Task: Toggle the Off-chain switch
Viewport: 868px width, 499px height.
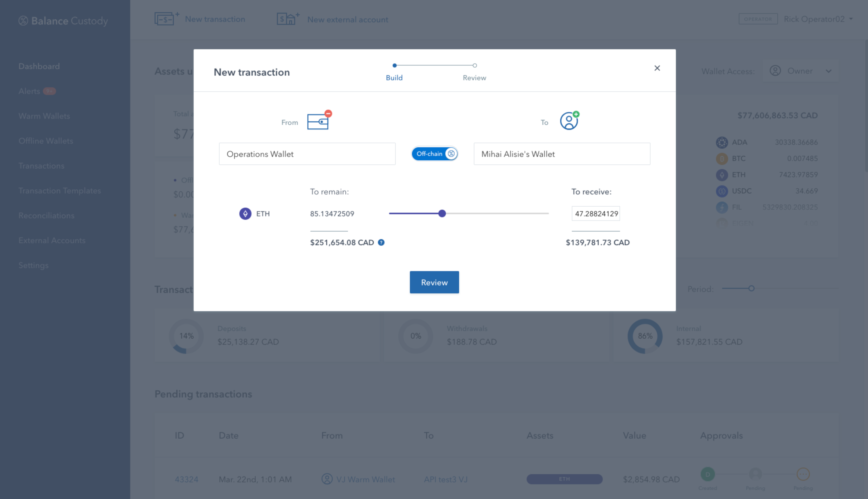Action: (x=434, y=154)
